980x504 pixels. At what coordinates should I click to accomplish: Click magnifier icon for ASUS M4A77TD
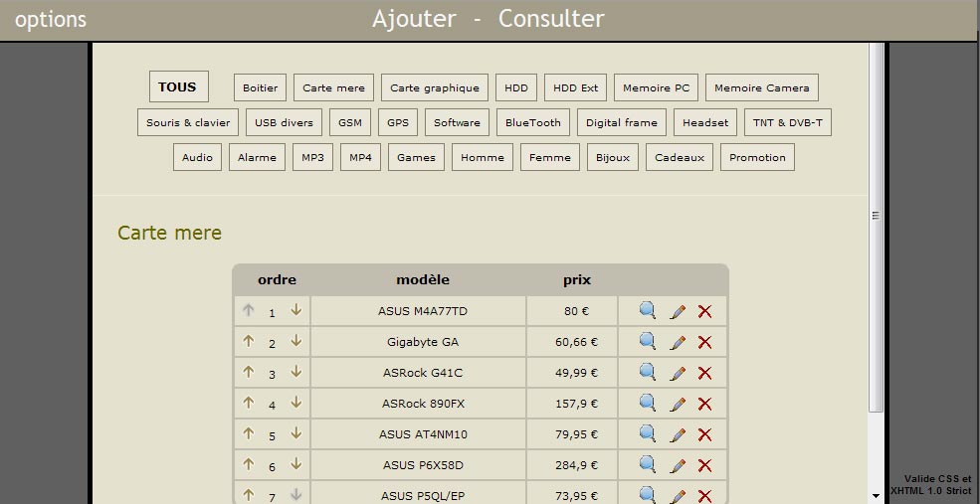pyautogui.click(x=648, y=311)
